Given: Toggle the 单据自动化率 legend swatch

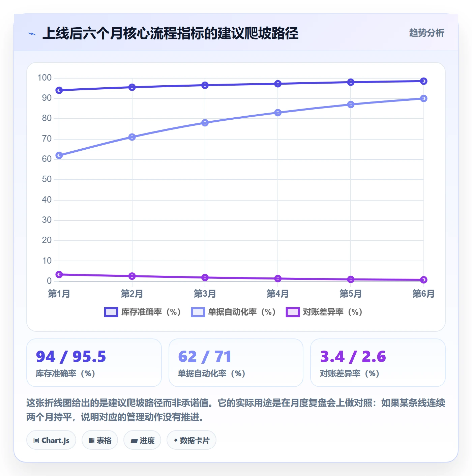Looking at the screenshot, I should pyautogui.click(x=198, y=312).
